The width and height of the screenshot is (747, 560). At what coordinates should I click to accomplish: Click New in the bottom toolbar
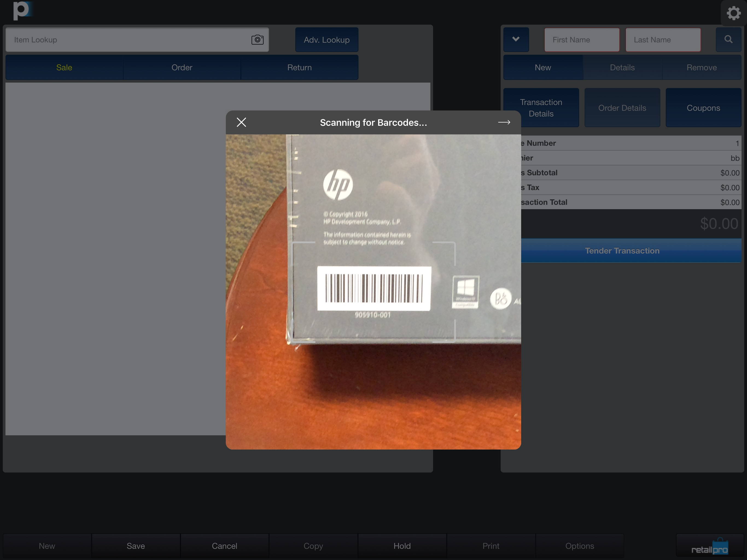(47, 546)
